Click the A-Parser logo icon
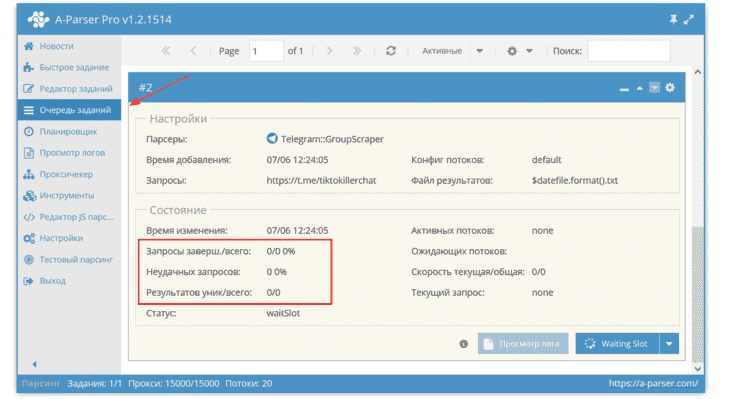The image size is (730, 399). pyautogui.click(x=39, y=20)
